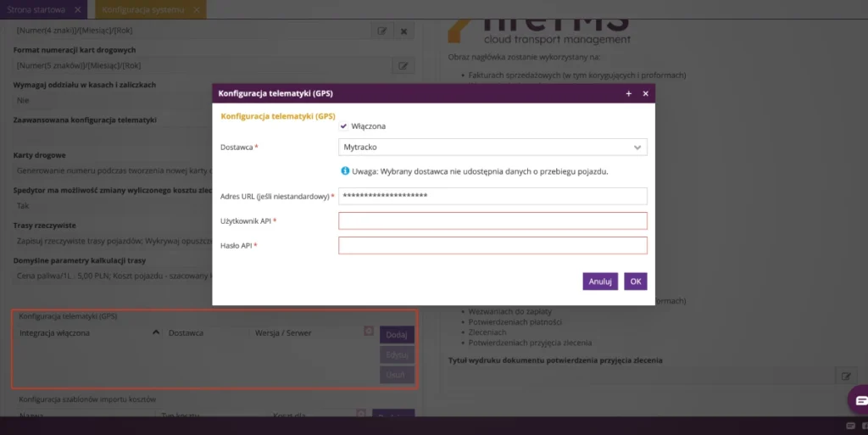Click 'Potwierdzeniach płatności' list item
868x435 pixels.
515,321
